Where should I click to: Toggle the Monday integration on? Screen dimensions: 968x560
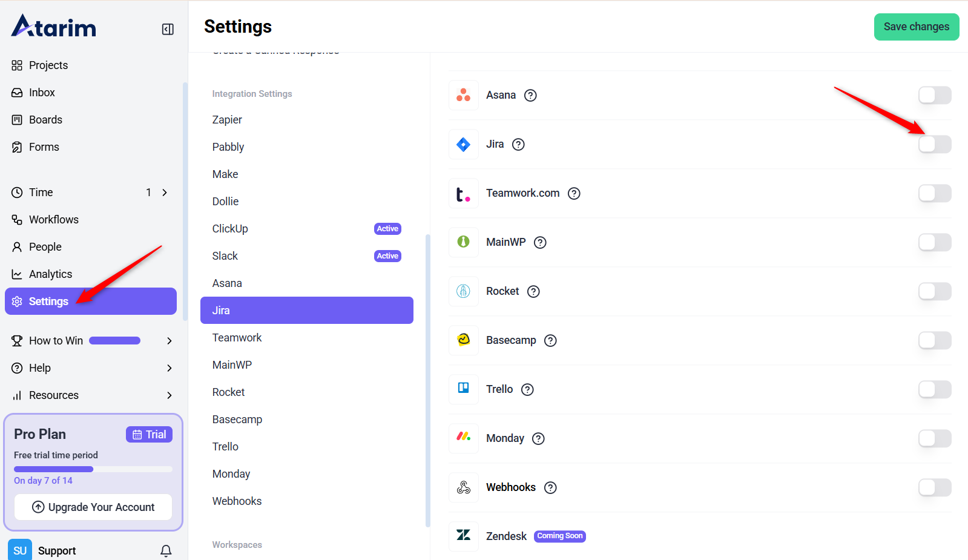tap(934, 438)
